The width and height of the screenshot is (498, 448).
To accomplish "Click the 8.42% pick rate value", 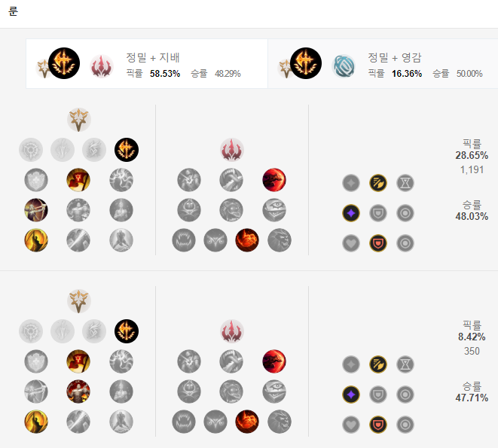I will click(472, 337).
